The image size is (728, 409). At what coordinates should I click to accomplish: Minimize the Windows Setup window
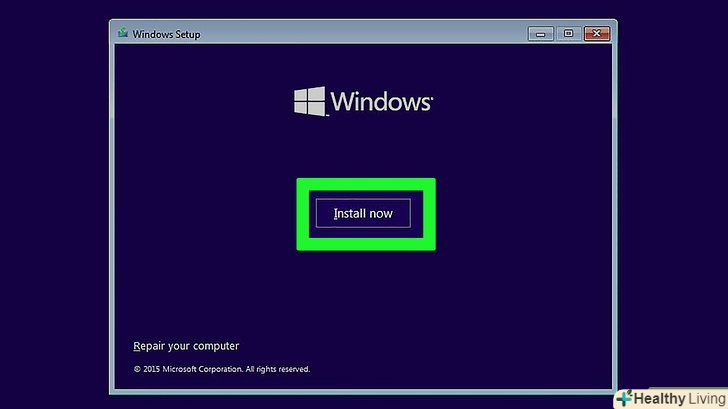pos(540,33)
